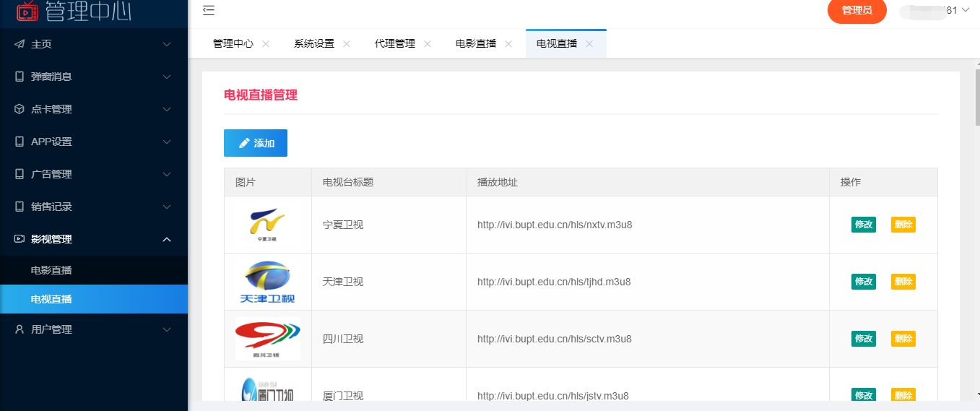Screen dimensions: 980x411
Task: Open the user account dropdown arrow
Action: click(966, 10)
